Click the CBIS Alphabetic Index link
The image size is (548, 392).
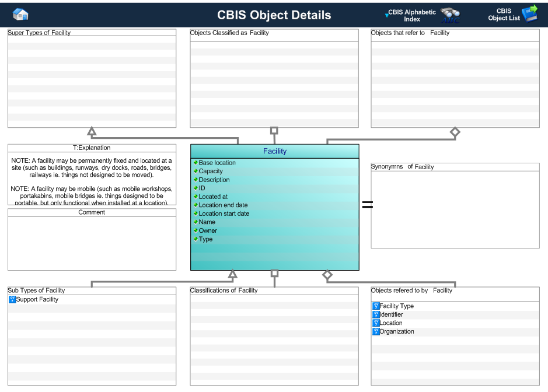click(x=412, y=15)
